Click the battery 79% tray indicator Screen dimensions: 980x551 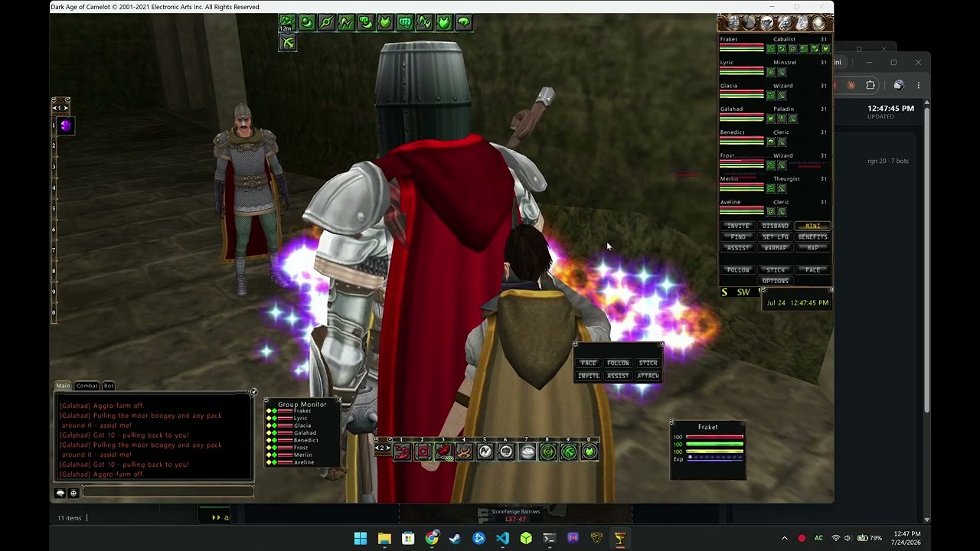869,538
